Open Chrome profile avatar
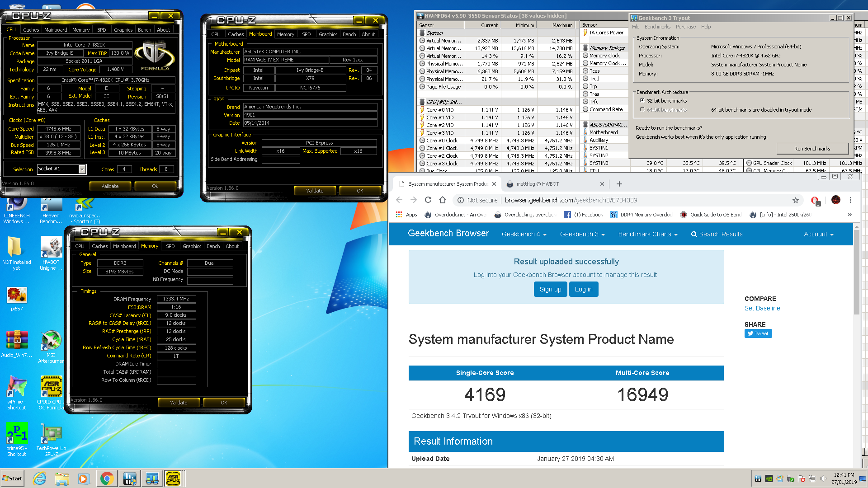The image size is (868, 488). pos(836,200)
